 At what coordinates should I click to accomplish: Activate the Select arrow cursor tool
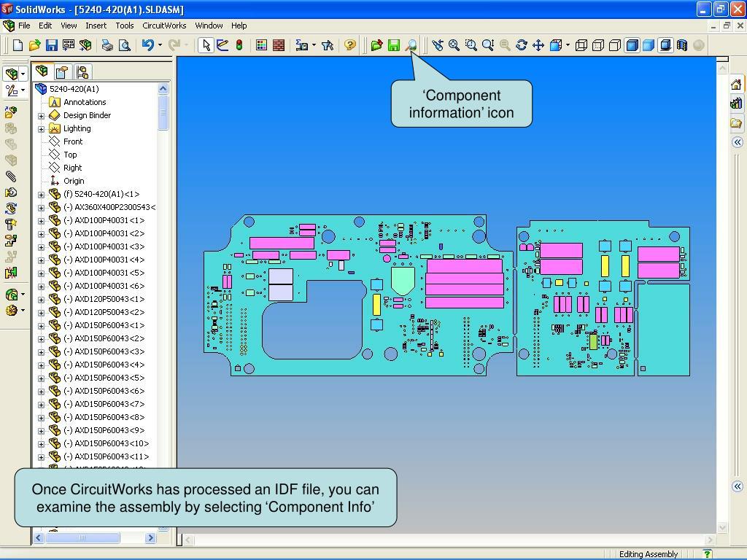pyautogui.click(x=206, y=45)
